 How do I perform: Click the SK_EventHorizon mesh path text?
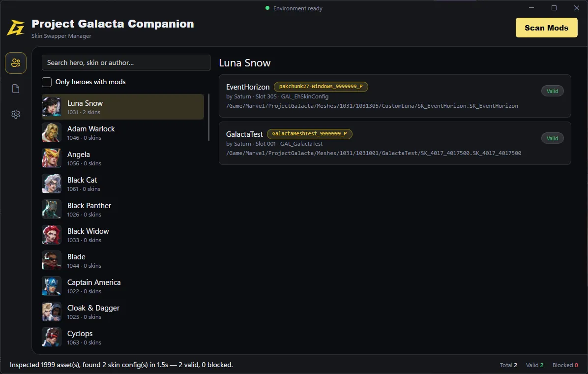tap(372, 106)
